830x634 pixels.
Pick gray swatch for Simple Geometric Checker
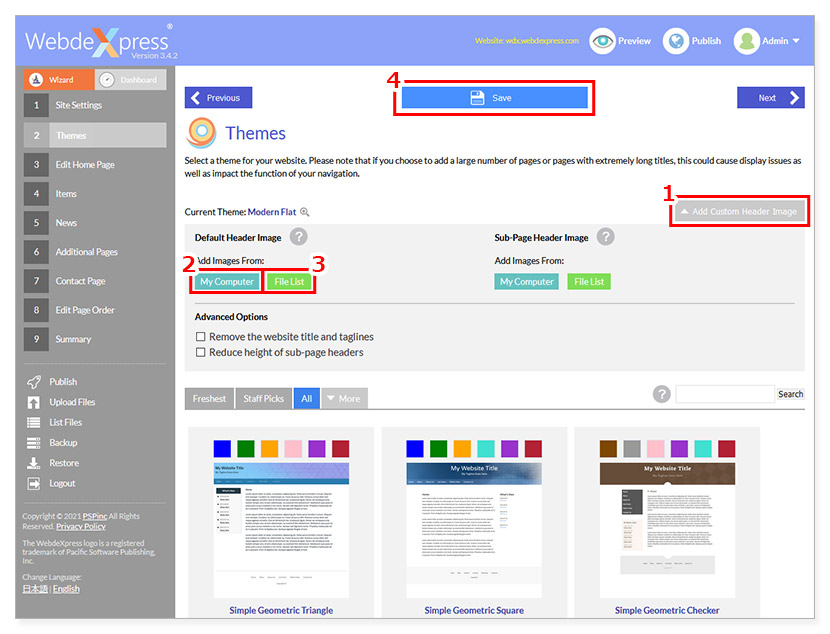point(632,449)
